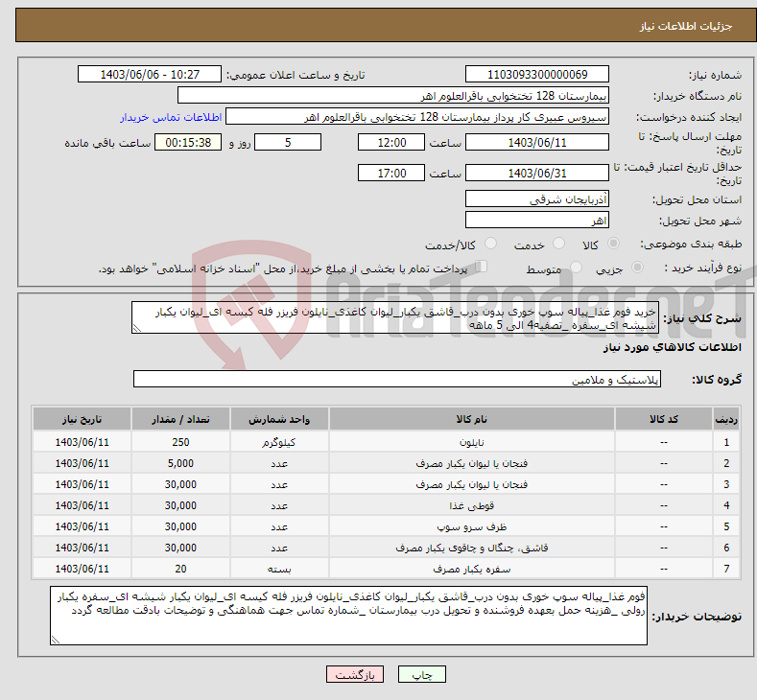Screen dimensions: 757x700
Task: Click the buyer organization name field
Action: [393, 96]
